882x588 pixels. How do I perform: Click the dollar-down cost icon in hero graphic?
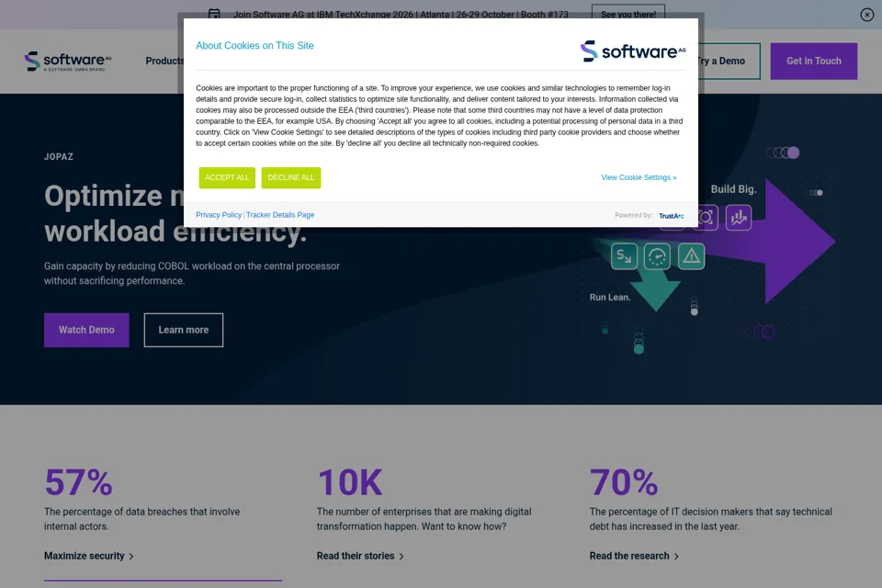coord(625,256)
